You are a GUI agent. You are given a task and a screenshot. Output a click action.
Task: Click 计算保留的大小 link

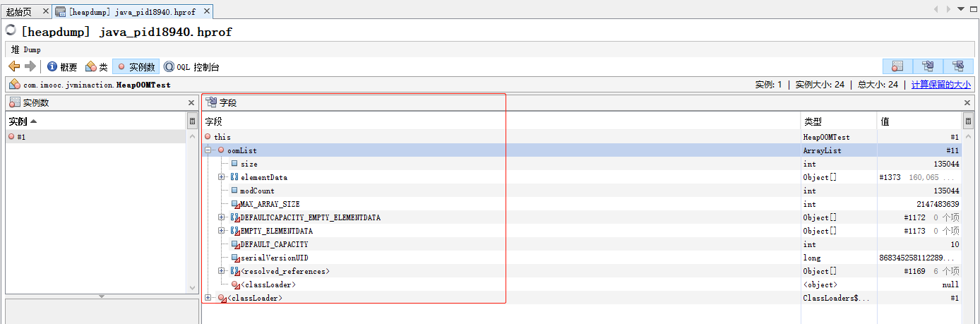[940, 85]
